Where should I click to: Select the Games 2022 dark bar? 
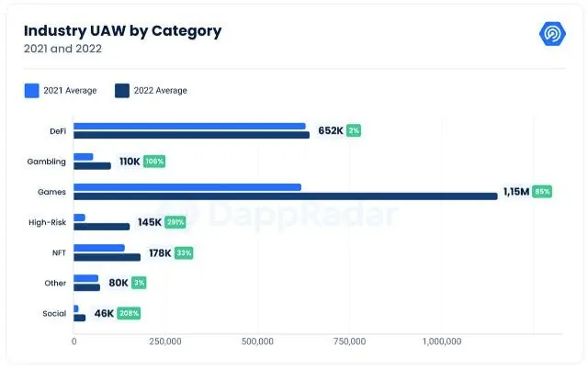(286, 196)
